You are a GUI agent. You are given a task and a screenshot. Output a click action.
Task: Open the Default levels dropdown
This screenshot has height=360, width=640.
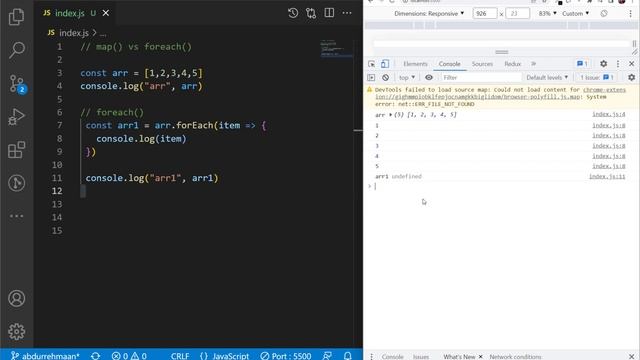click(547, 78)
